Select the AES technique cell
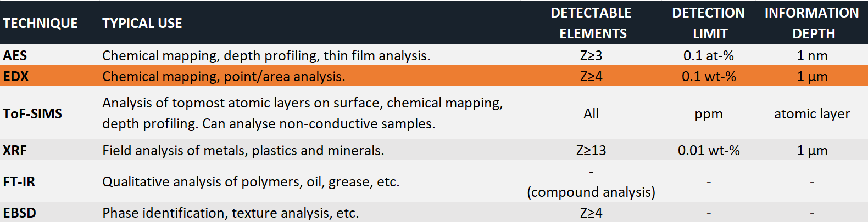Viewport: 868px width, 222px height. [x=15, y=55]
